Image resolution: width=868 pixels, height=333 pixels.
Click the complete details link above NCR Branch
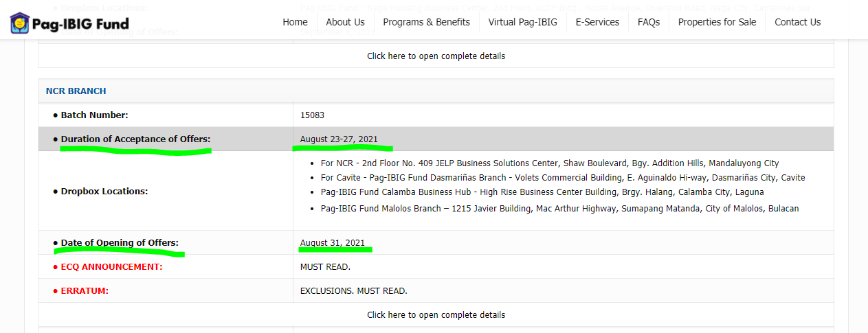[436, 56]
